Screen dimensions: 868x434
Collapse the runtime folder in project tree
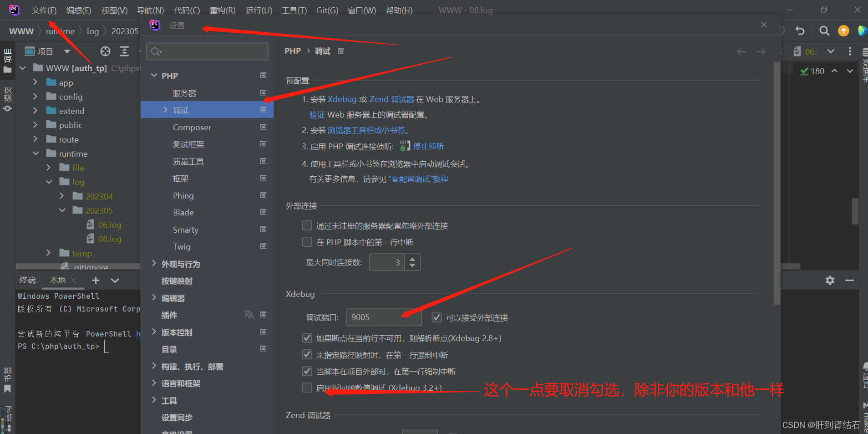point(36,153)
